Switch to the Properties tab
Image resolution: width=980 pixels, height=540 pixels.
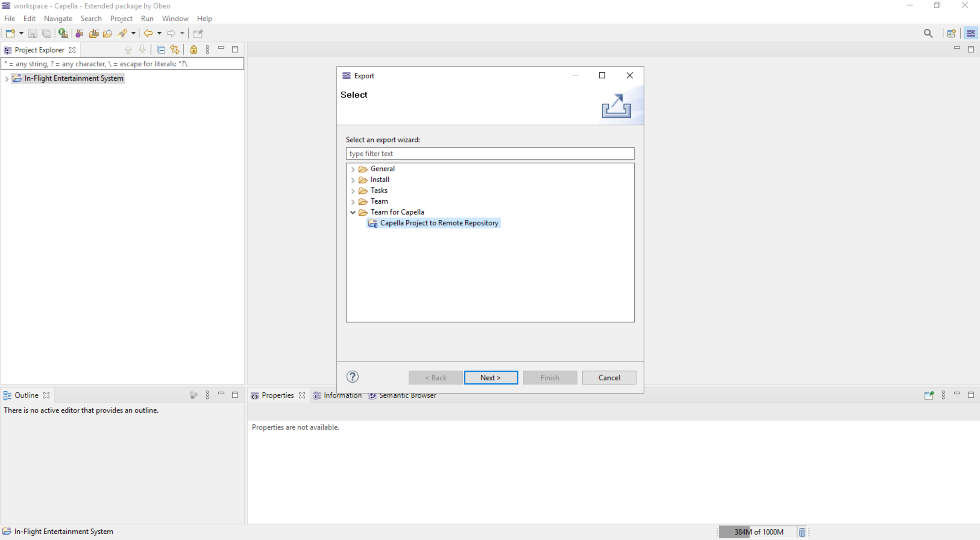pyautogui.click(x=277, y=395)
